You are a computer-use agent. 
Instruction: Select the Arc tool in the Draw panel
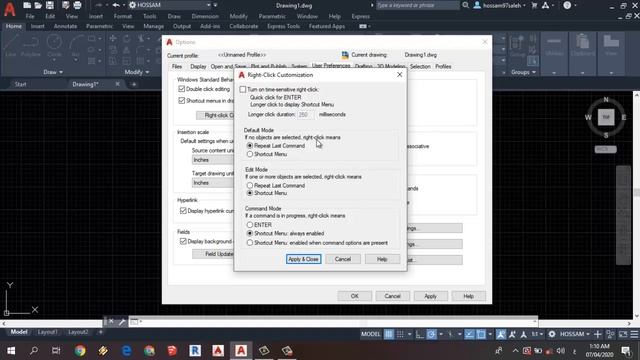coord(76,46)
